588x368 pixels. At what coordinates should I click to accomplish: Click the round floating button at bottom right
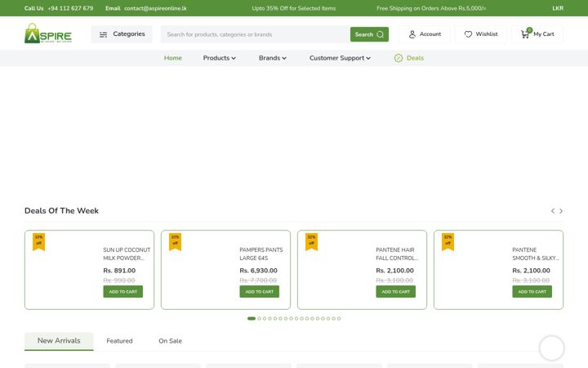[x=551, y=348]
